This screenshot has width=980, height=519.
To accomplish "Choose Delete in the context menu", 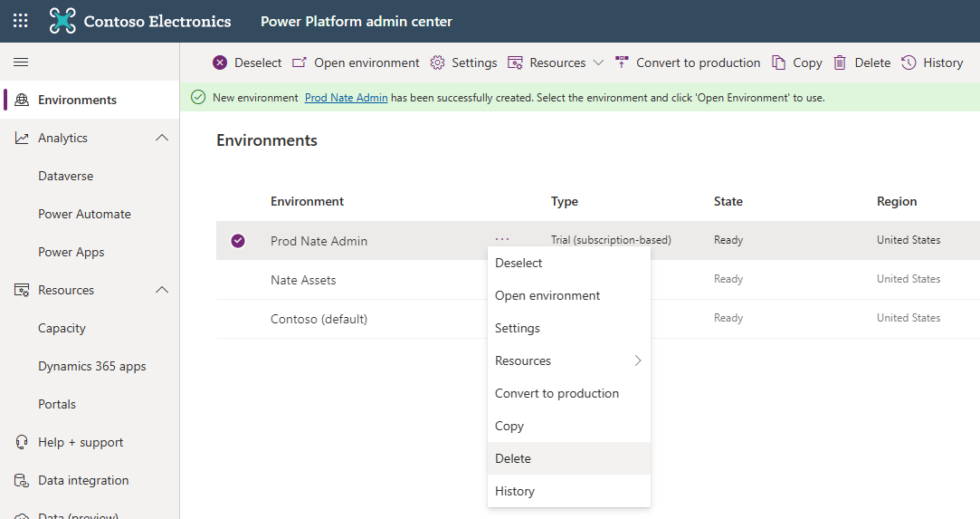I will pos(513,458).
